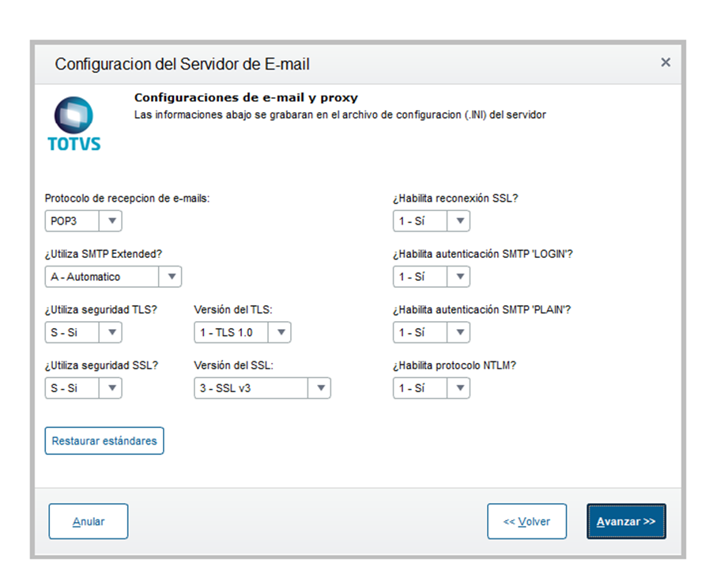Open the '¿Utiliza seguridad TLS?' dropdown

click(x=111, y=332)
